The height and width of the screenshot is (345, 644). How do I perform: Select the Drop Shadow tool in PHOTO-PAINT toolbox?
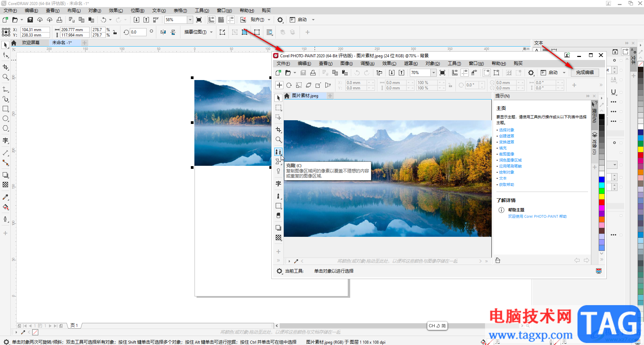(x=278, y=228)
